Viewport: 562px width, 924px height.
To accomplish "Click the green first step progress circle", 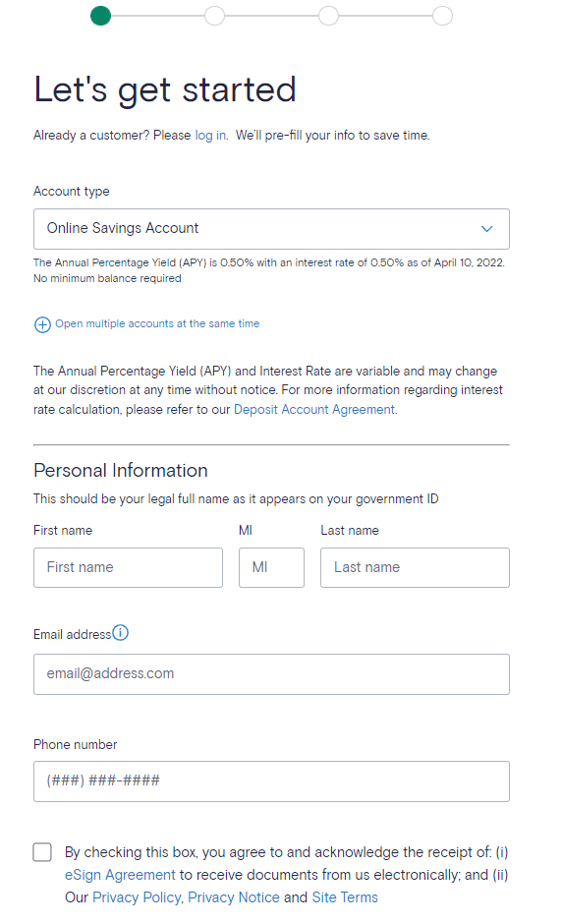I will pos(101,16).
